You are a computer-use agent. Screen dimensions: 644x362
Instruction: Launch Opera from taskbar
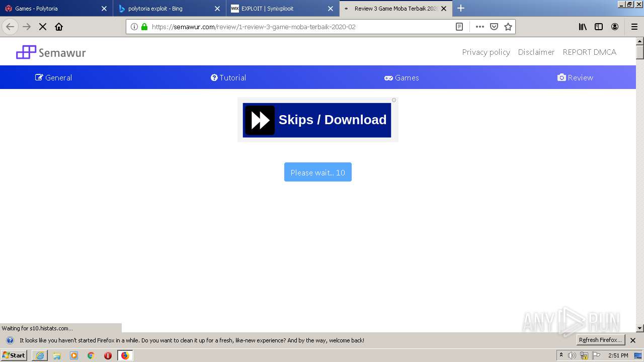[x=108, y=355]
